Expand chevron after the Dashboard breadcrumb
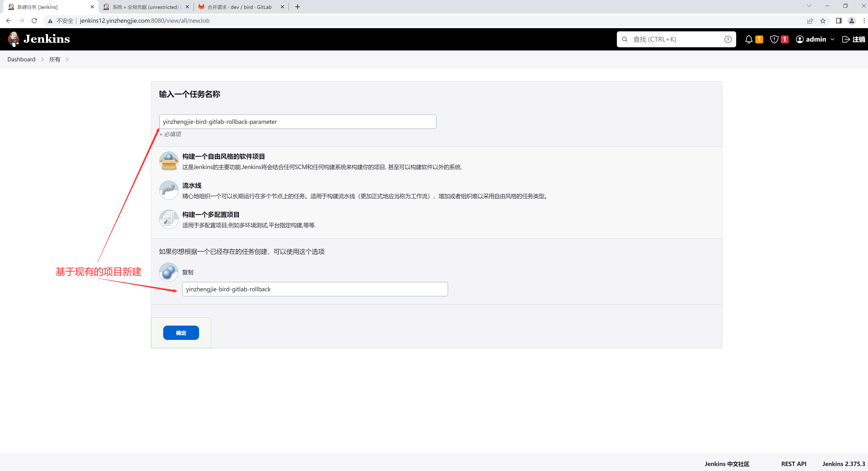The width and height of the screenshot is (868, 471). 43,60
